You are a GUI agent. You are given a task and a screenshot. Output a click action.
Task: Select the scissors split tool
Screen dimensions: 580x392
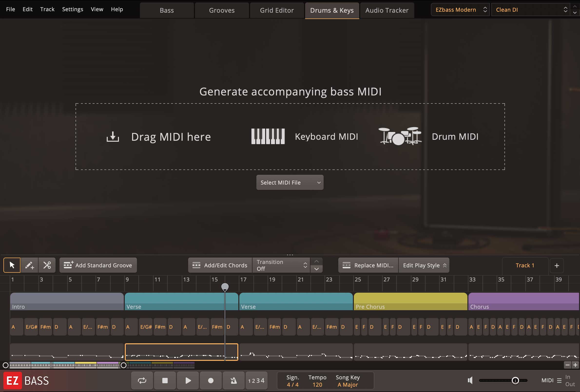coord(47,265)
